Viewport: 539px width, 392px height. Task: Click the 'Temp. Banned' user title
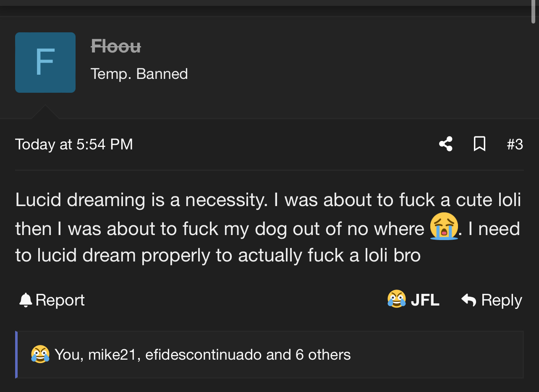pyautogui.click(x=139, y=74)
